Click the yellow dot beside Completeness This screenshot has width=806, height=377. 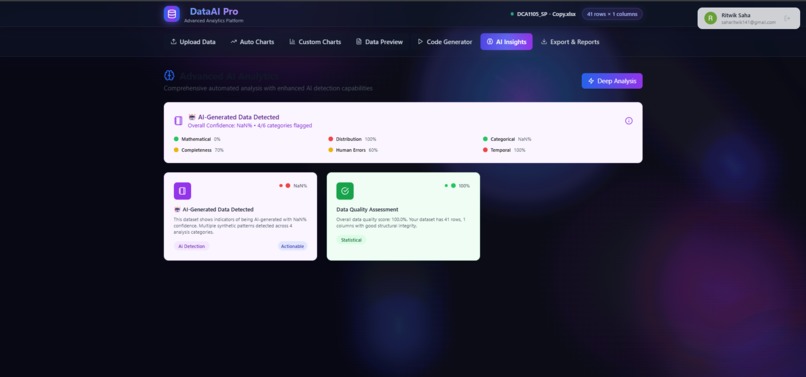point(176,150)
